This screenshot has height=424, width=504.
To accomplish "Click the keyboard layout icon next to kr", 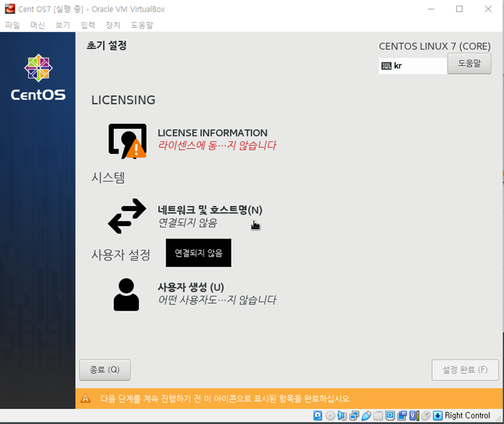I will [386, 66].
